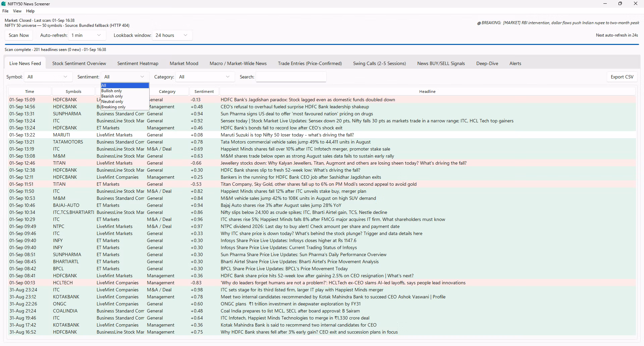The height and width of the screenshot is (346, 644).
Task: Click the NIFTY50 News Screener app icon
Action: (4, 4)
